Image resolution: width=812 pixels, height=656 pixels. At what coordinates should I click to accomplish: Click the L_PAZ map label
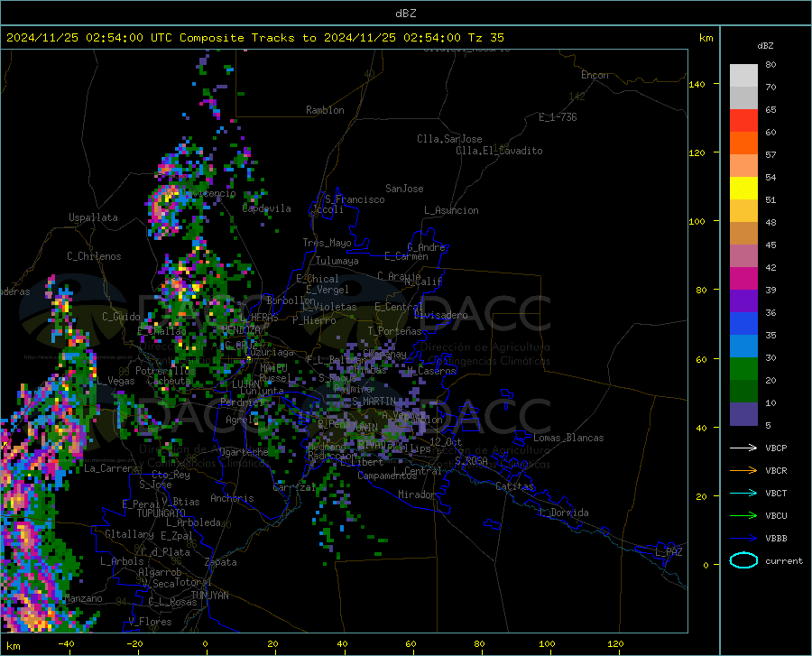point(669,552)
